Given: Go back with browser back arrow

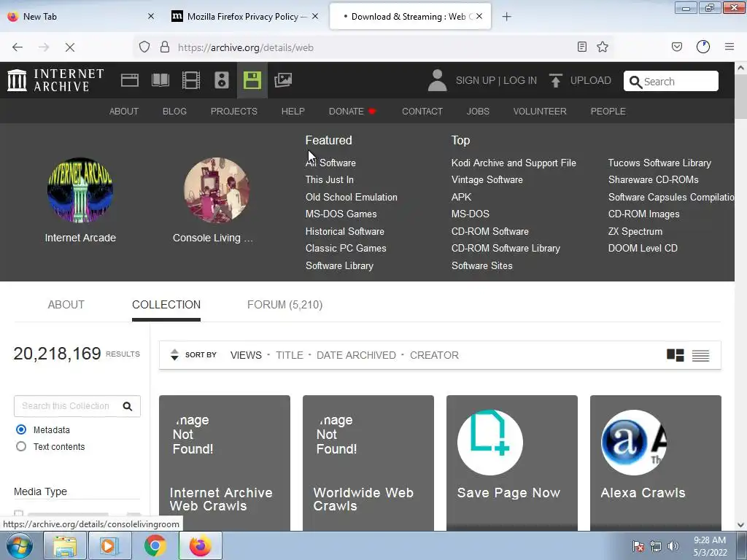Looking at the screenshot, I should coord(18,47).
